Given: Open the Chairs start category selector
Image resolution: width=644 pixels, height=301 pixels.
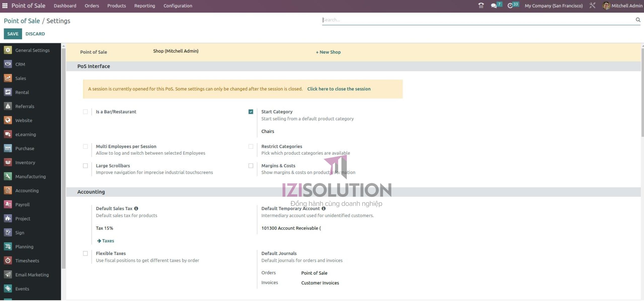Looking at the screenshot, I should point(268,131).
